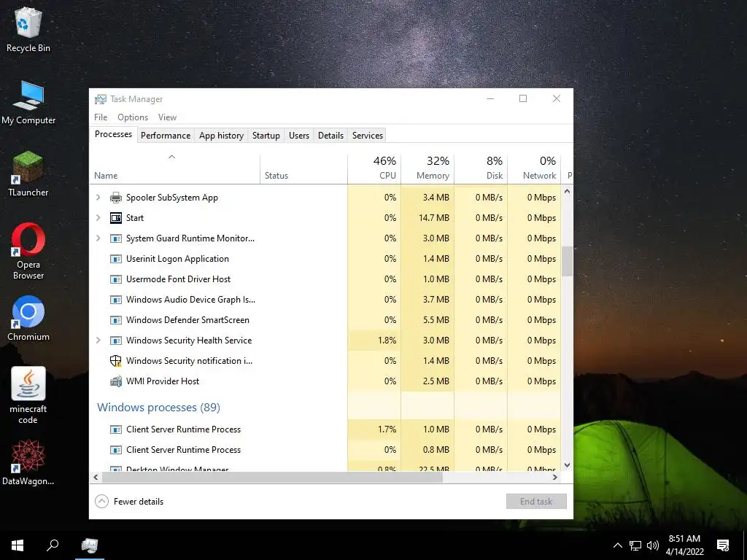The width and height of the screenshot is (747, 560).
Task: Click the Userinit Logon Application icon
Action: point(116,259)
